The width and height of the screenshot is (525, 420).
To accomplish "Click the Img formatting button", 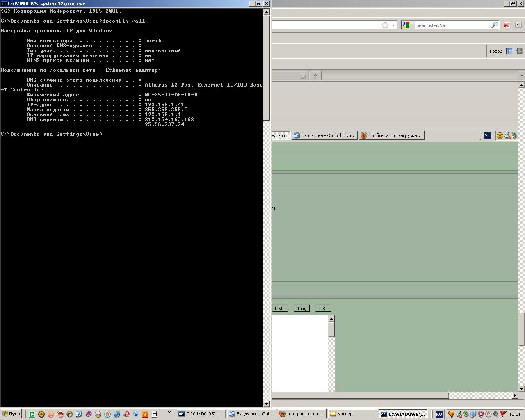I will click(302, 308).
